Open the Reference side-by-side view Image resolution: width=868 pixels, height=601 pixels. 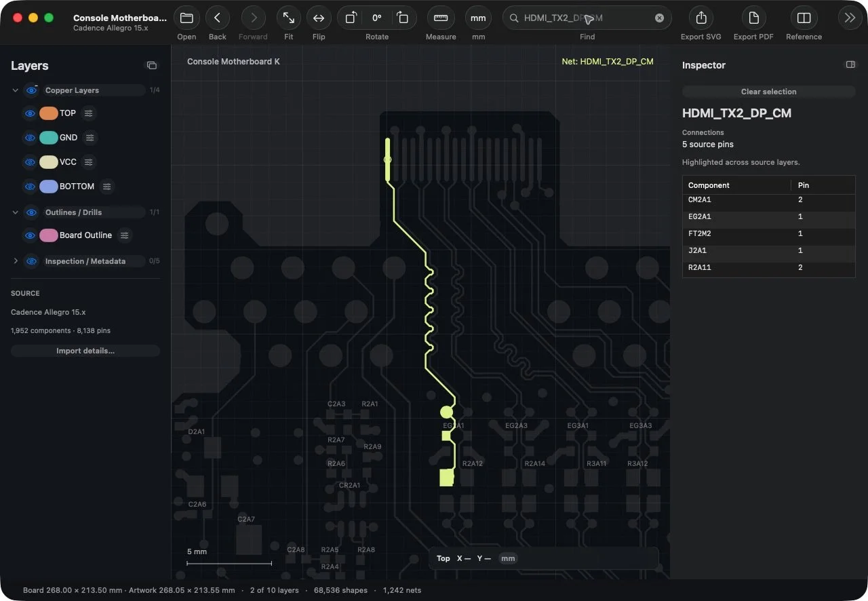[804, 18]
